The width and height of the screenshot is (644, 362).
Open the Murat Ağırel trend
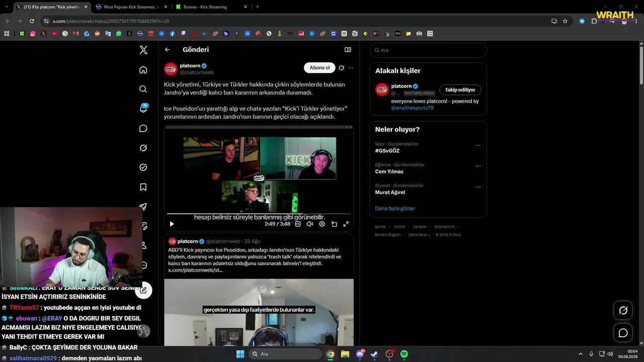click(390, 192)
